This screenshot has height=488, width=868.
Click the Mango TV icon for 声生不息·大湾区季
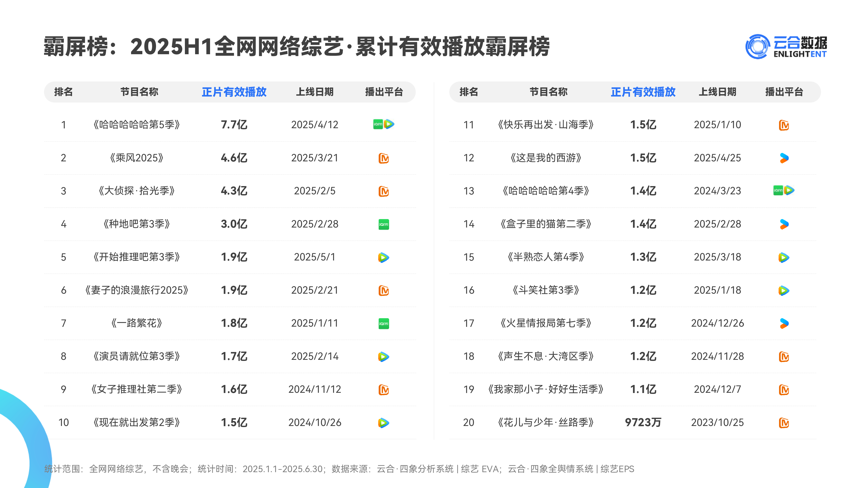(784, 357)
